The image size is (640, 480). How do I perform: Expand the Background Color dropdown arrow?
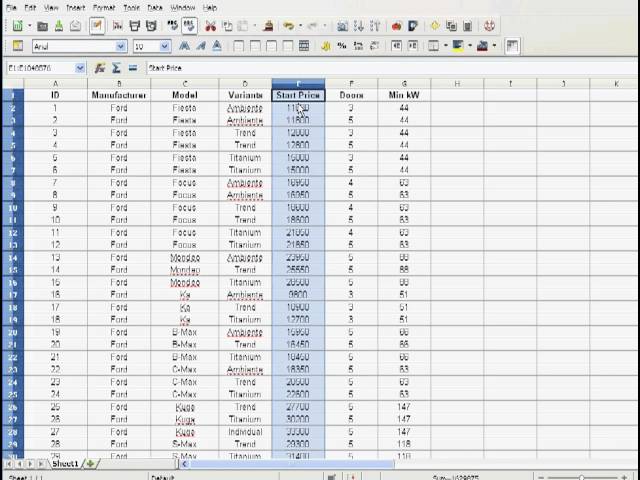pos(470,46)
